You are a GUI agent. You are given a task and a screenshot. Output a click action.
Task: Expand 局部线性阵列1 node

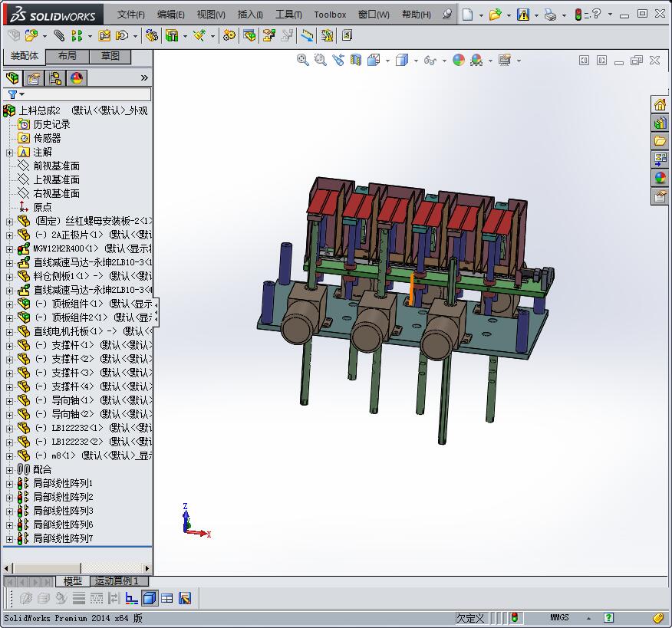(9, 484)
